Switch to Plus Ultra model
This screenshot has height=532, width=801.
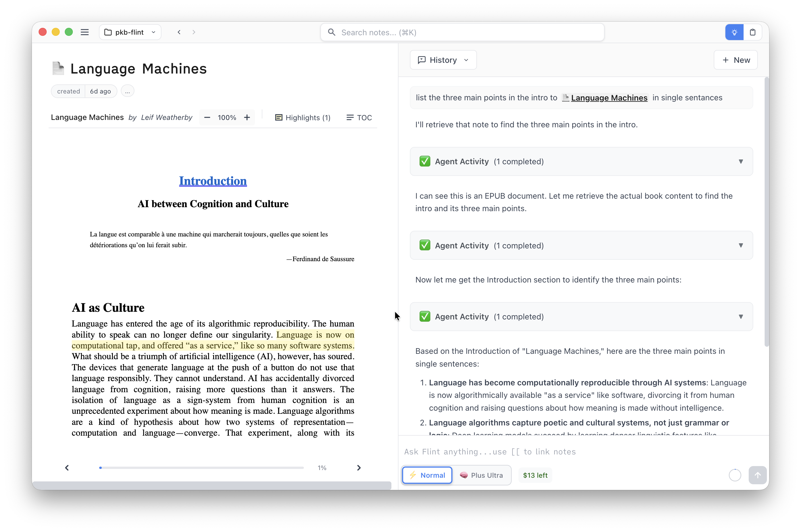482,475
